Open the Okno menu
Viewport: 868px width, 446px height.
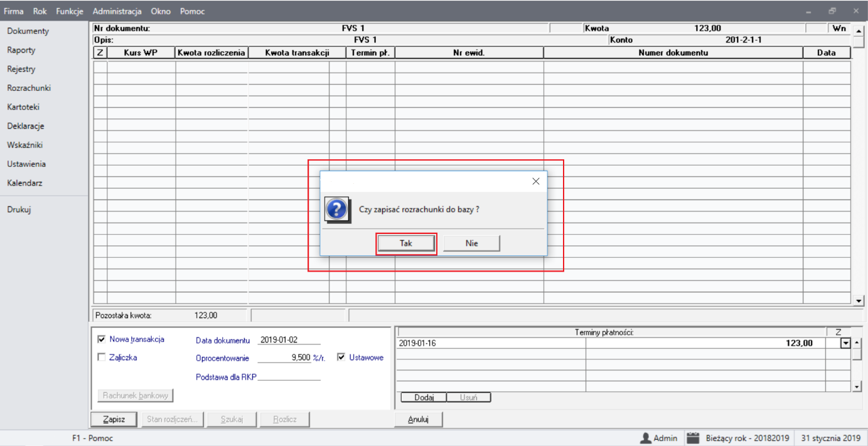[161, 11]
